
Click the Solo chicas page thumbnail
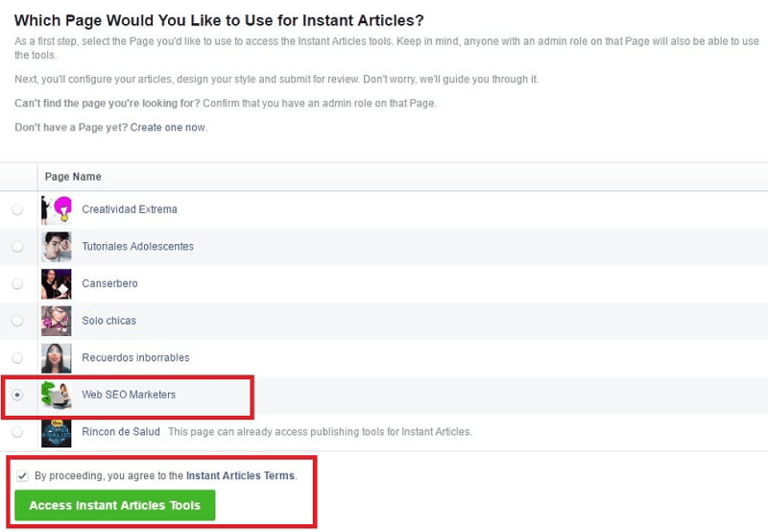[56, 321]
